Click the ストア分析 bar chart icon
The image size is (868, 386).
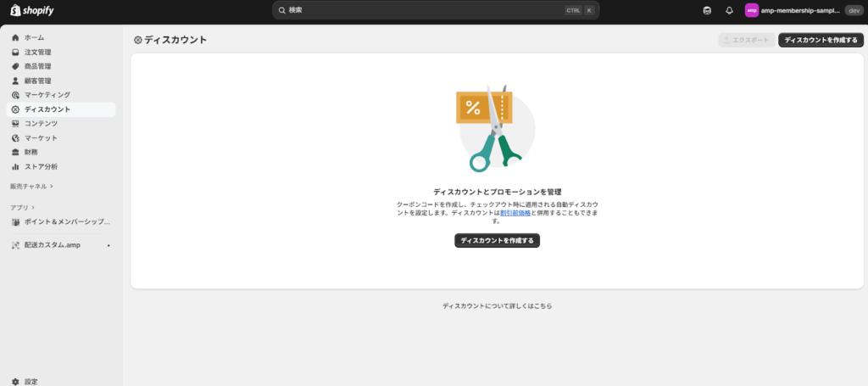click(x=15, y=167)
